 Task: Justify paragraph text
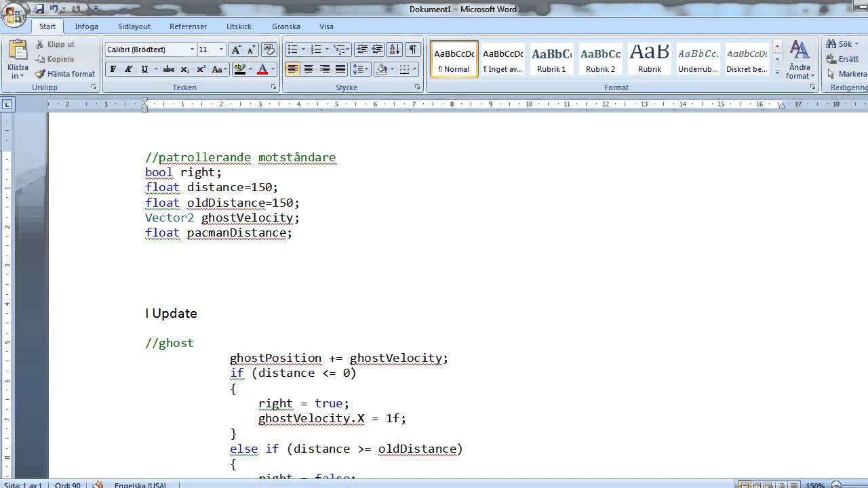[x=340, y=69]
